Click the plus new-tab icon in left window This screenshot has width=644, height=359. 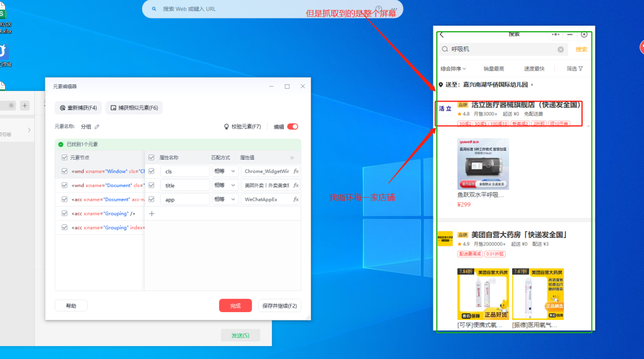click(25, 106)
